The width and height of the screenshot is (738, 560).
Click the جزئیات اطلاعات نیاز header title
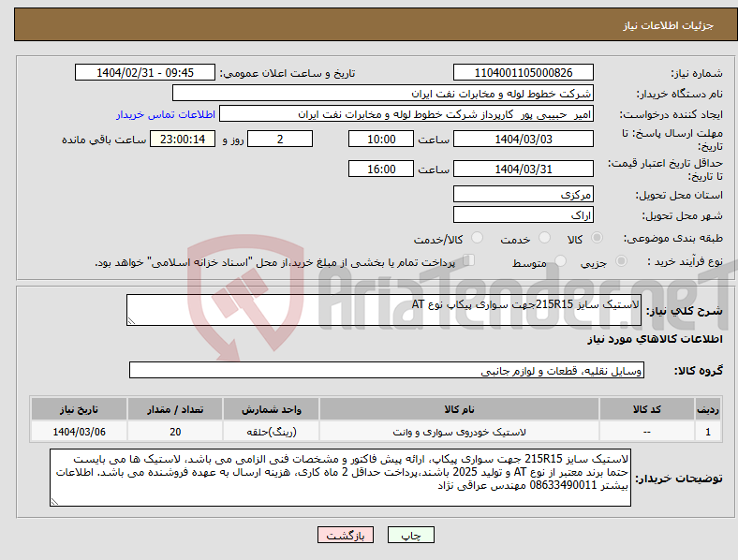[669, 25]
